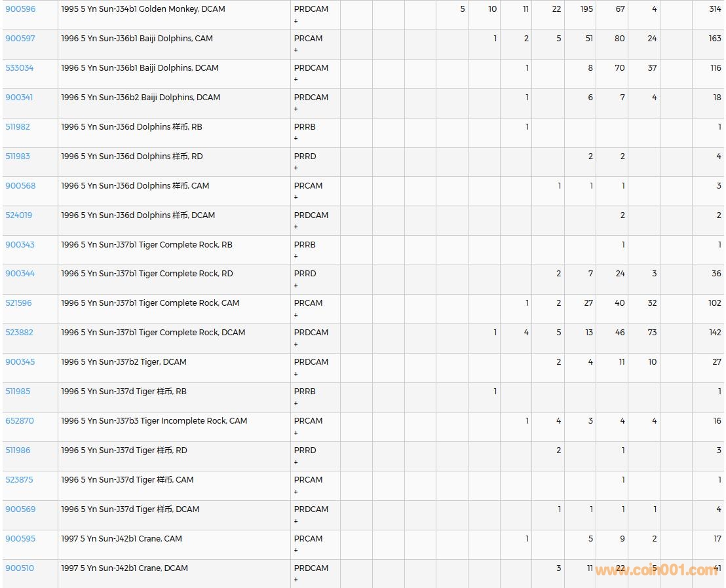Screen dimensions: 726x588
Task: Expand plus under PRRB in row 511985
Action: 296,403
